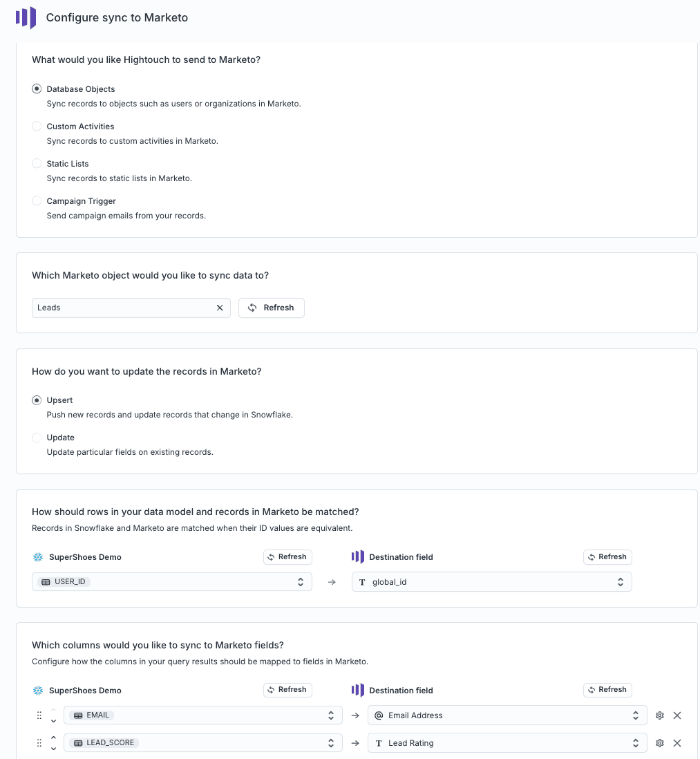Select the Campaign Trigger option
The width and height of the screenshot is (700, 759).
coord(37,201)
